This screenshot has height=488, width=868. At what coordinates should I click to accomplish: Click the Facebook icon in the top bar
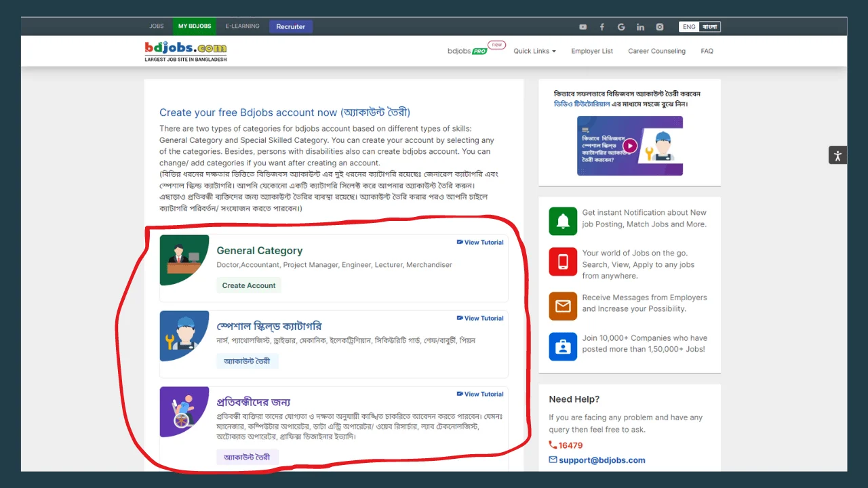pyautogui.click(x=601, y=26)
